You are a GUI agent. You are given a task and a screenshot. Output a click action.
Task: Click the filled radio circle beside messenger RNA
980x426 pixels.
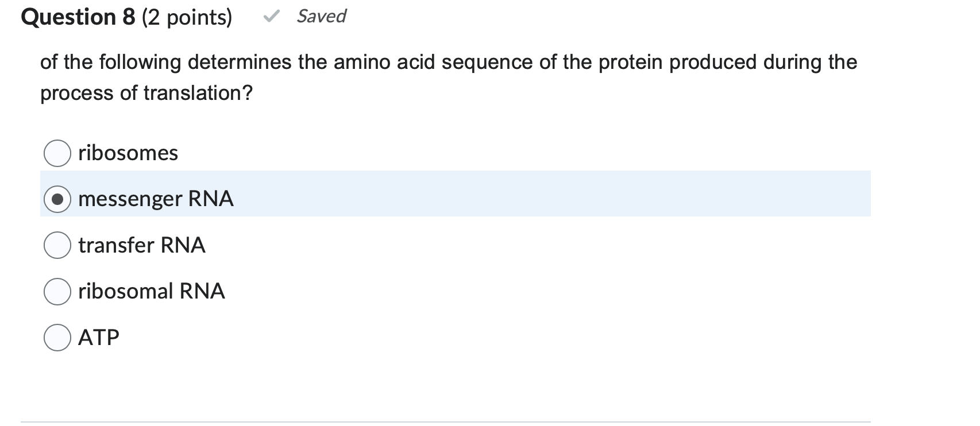point(57,199)
